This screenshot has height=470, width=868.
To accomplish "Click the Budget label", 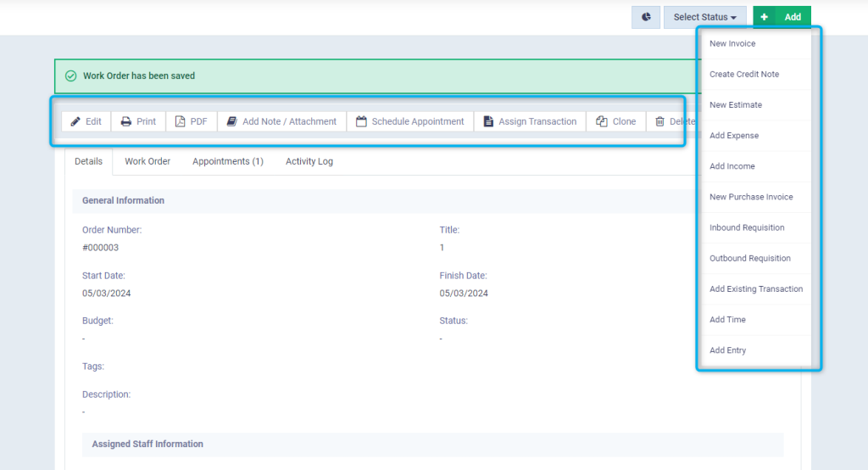I will pyautogui.click(x=97, y=321).
